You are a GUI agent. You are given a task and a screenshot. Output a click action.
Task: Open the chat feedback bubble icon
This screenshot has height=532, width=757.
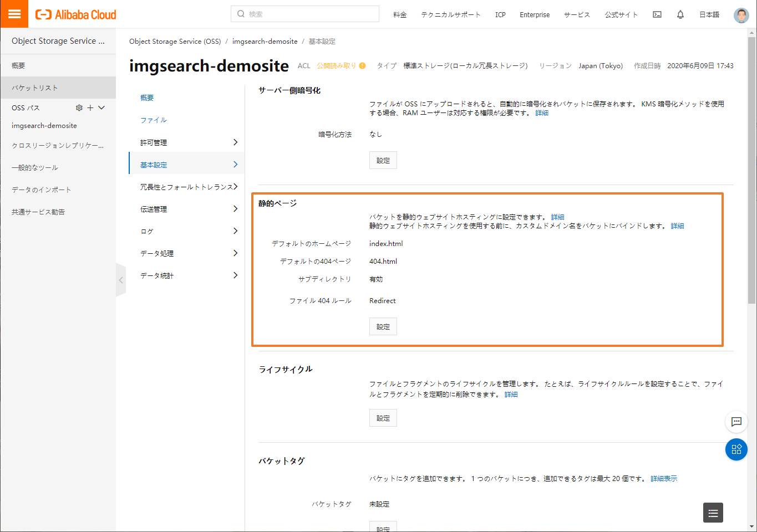click(736, 422)
